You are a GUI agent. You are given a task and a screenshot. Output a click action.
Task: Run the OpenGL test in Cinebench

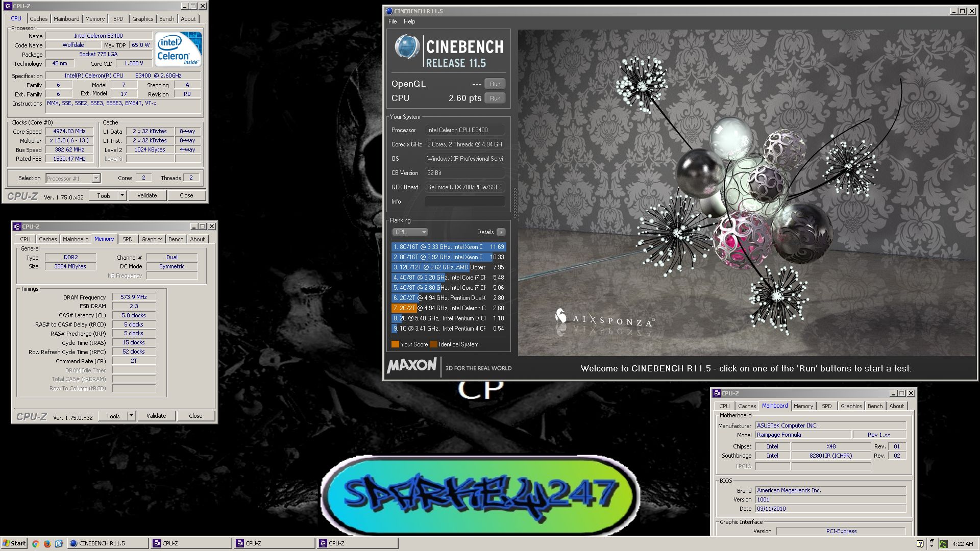[x=495, y=84]
